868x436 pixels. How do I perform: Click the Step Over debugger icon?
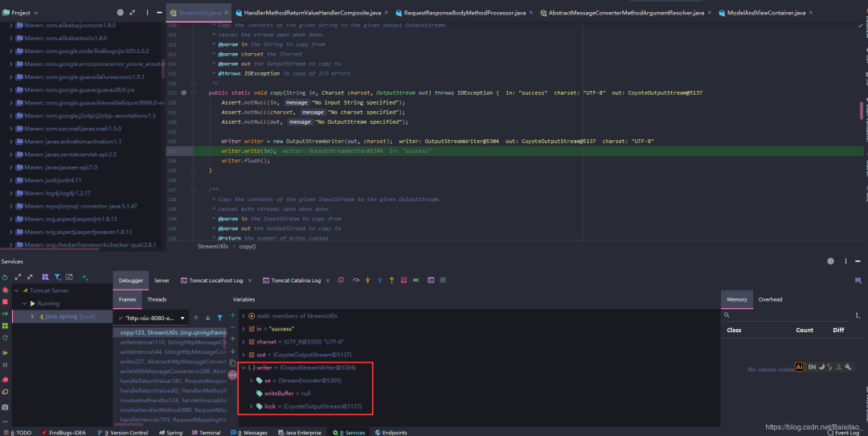(x=356, y=280)
